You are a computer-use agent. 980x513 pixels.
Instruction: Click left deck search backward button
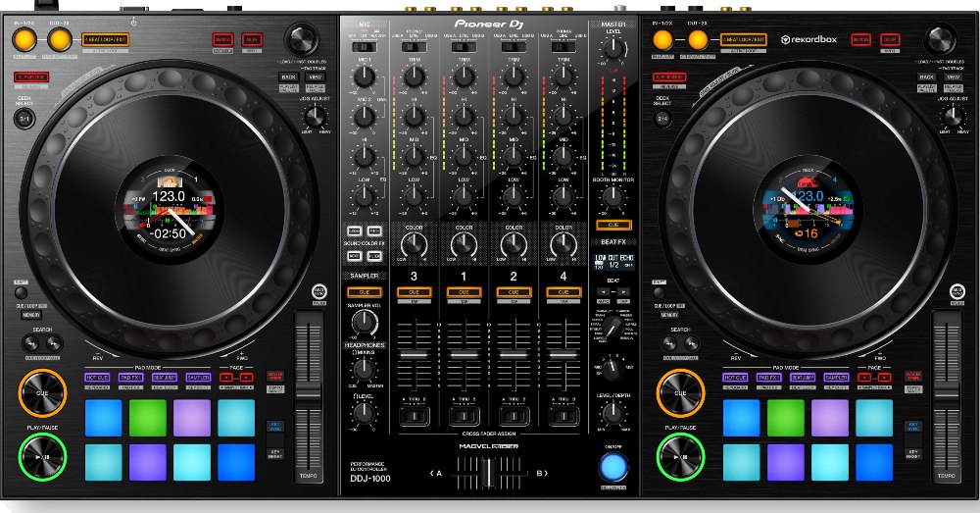[30, 343]
